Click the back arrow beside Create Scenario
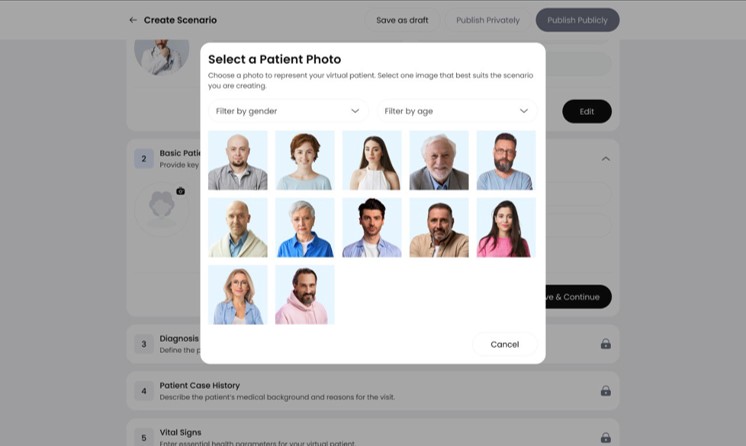 [133, 20]
